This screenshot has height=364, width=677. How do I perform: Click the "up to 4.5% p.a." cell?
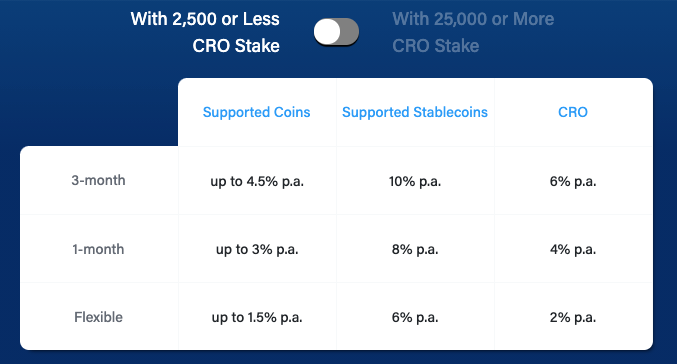coord(257,181)
